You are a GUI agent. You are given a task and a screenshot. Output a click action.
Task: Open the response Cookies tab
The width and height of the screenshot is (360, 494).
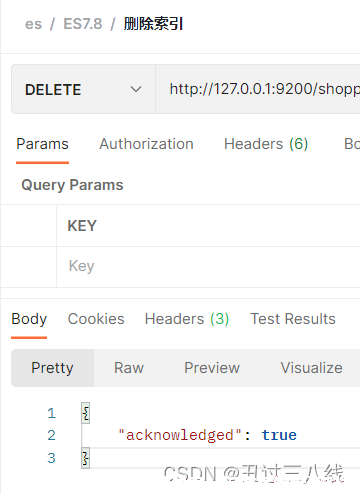click(x=96, y=319)
